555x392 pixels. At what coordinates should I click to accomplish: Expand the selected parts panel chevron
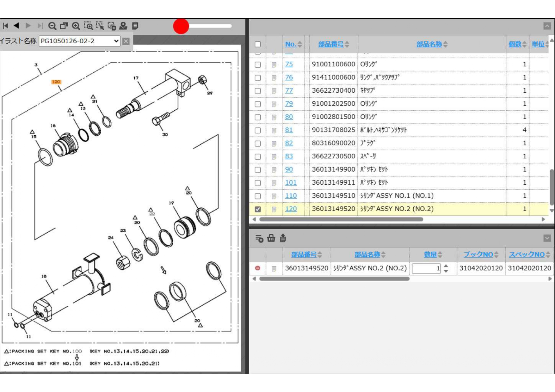[x=547, y=238]
